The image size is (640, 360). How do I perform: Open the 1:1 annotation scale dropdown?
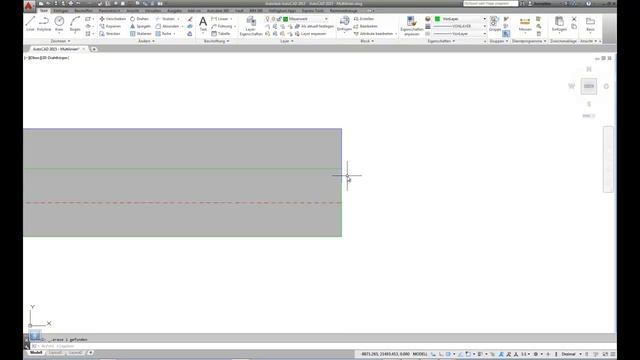point(525,354)
